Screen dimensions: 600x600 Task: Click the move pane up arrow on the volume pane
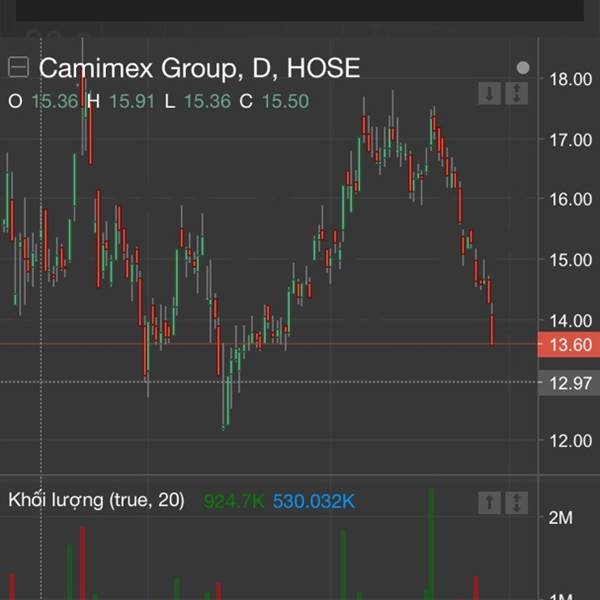point(489,503)
